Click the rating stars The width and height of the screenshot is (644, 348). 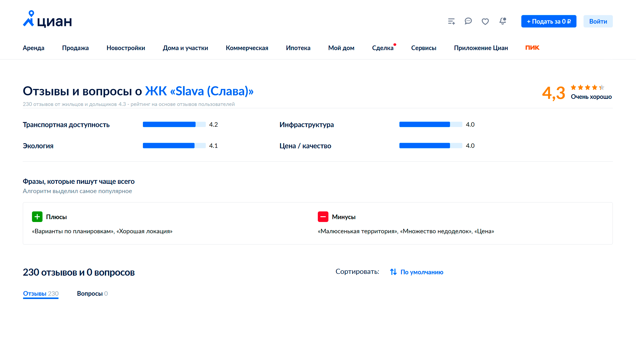tap(587, 87)
